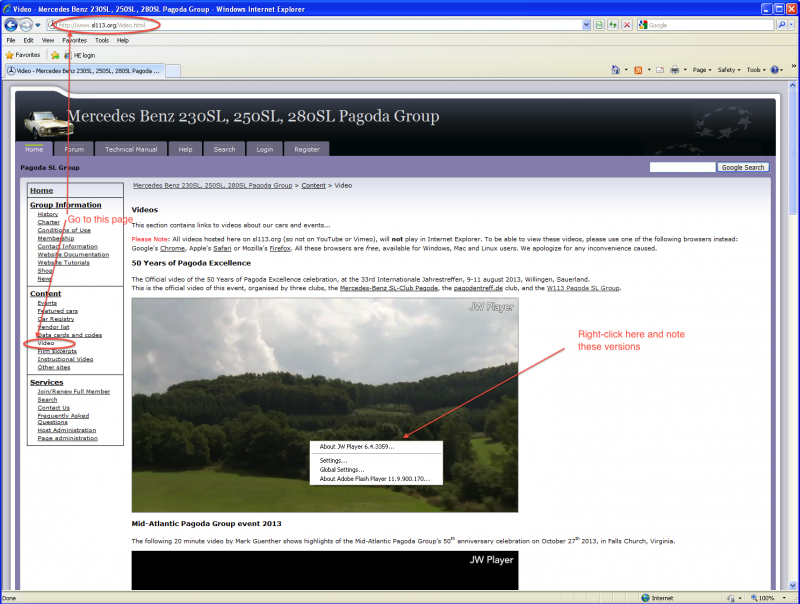Image resolution: width=800 pixels, height=604 pixels.
Task: Click the browser Back arrow button
Action: pos(11,24)
